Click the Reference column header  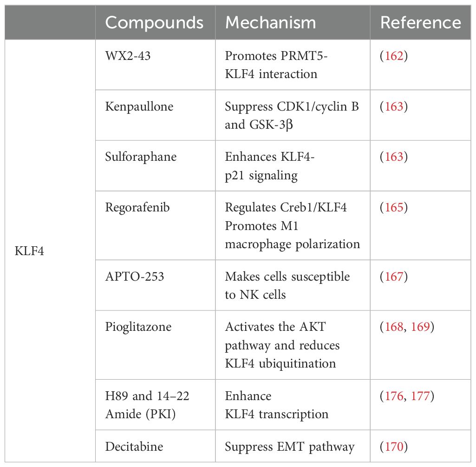click(x=420, y=23)
